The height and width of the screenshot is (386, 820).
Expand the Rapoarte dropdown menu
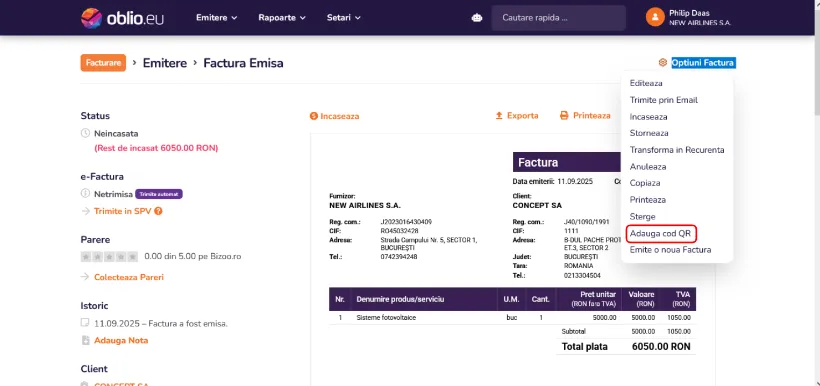click(x=282, y=18)
